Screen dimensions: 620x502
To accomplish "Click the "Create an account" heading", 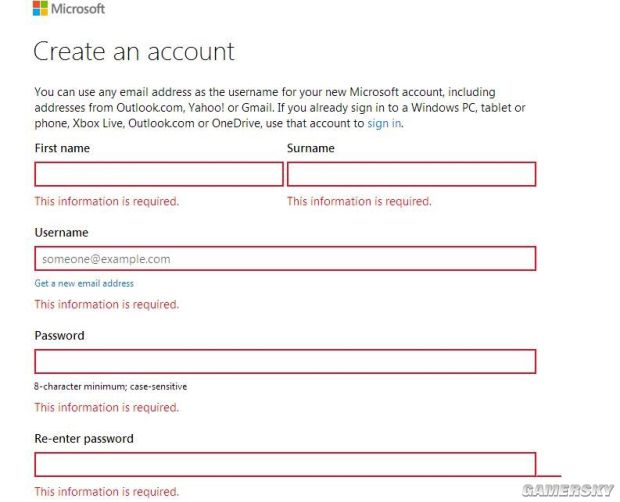I will coord(134,51).
